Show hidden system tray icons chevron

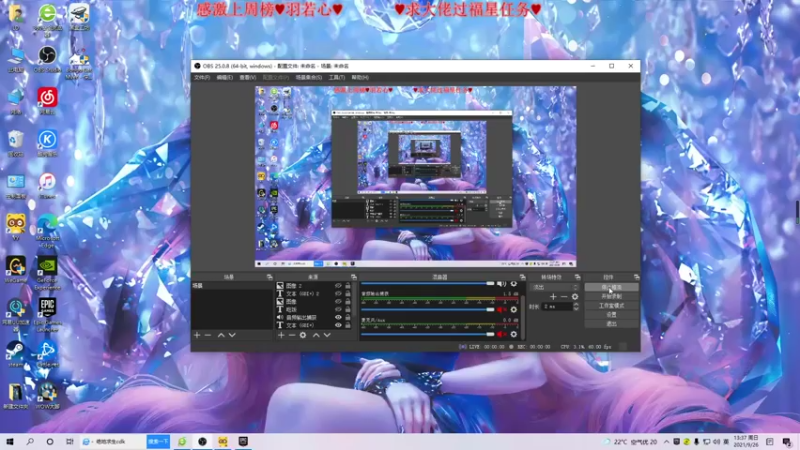click(666, 442)
